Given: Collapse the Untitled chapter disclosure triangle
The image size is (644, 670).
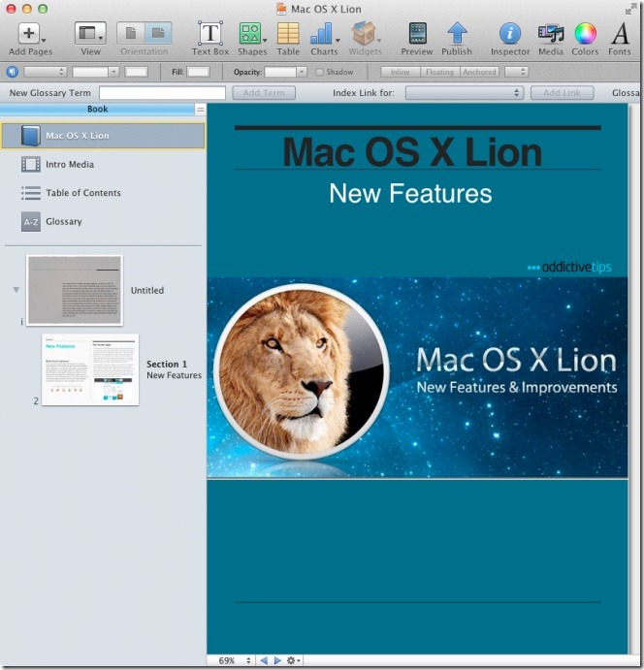Looking at the screenshot, I should click(16, 290).
